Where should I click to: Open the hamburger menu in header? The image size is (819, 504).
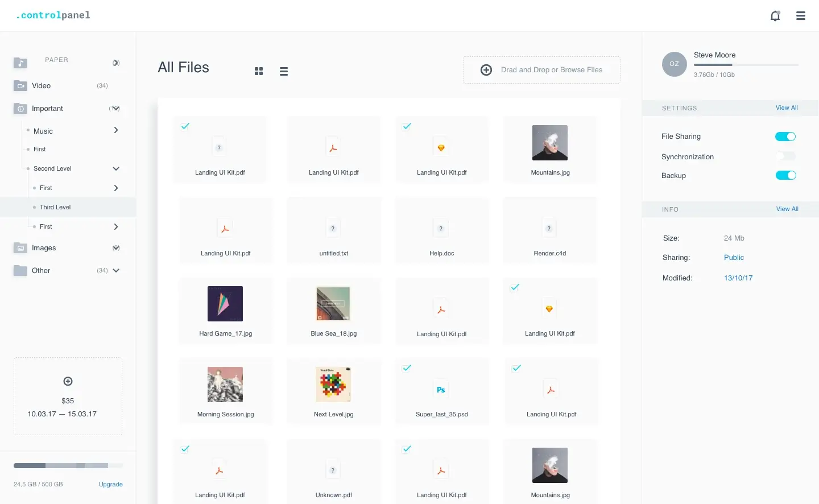click(801, 16)
